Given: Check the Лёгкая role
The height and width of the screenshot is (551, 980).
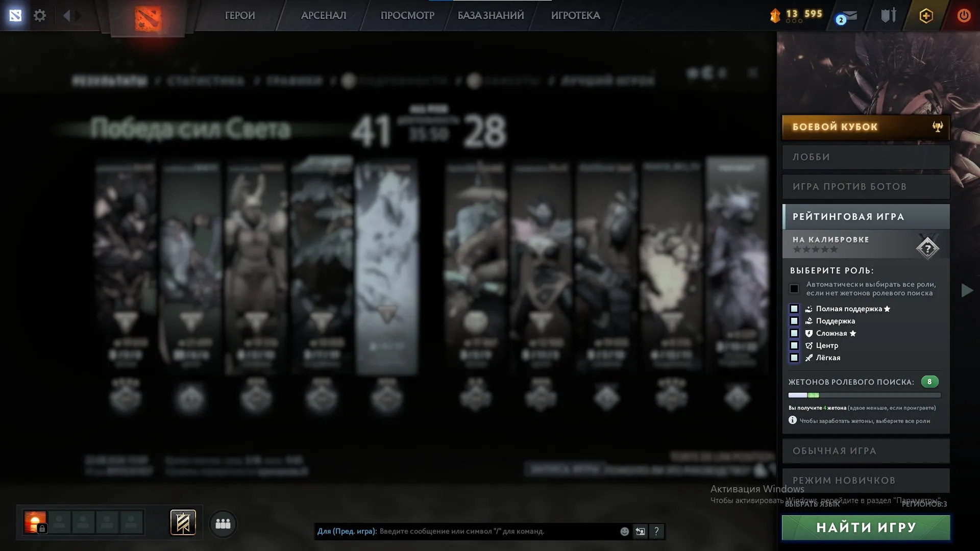Looking at the screenshot, I should tap(794, 358).
